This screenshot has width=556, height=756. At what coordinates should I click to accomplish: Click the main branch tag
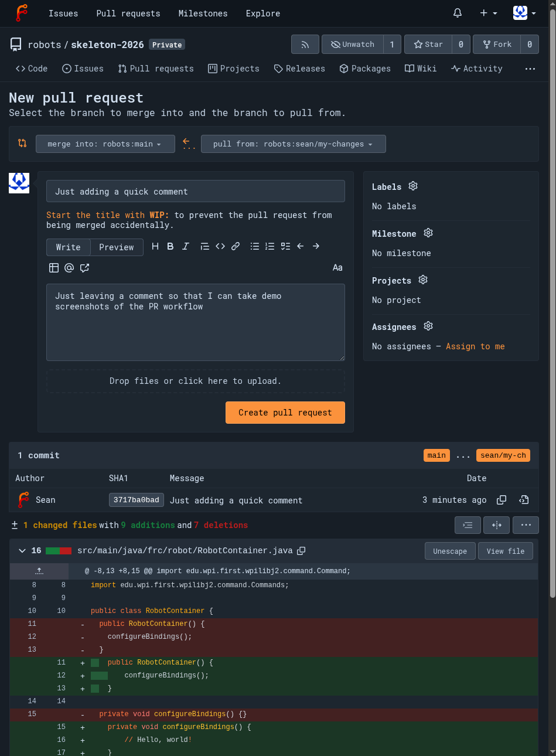pos(436,455)
